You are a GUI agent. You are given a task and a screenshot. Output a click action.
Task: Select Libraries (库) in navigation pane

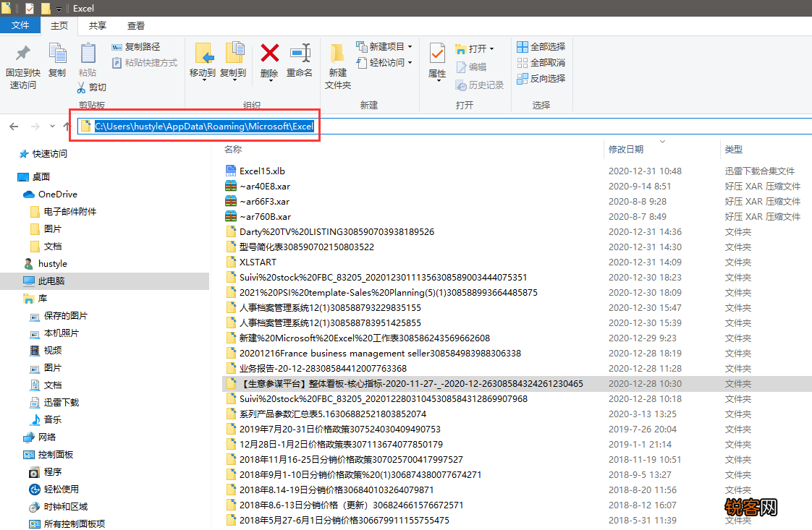[35, 299]
